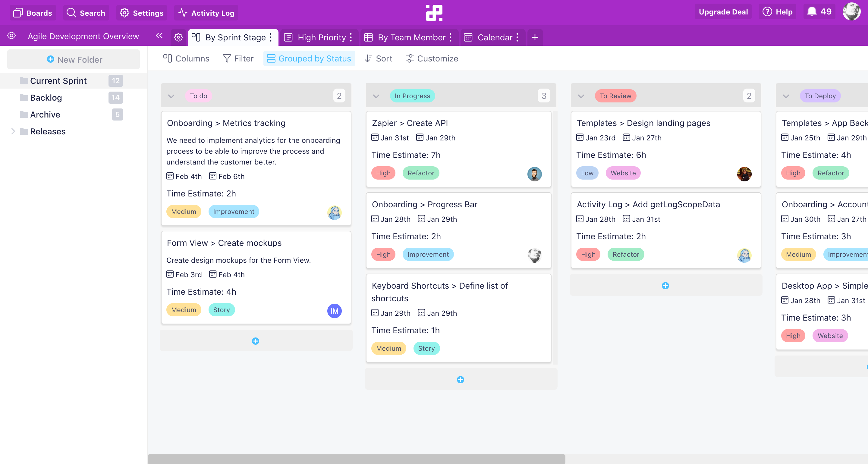Click Grouped by Status
This screenshot has width=868, height=464.
[309, 58]
